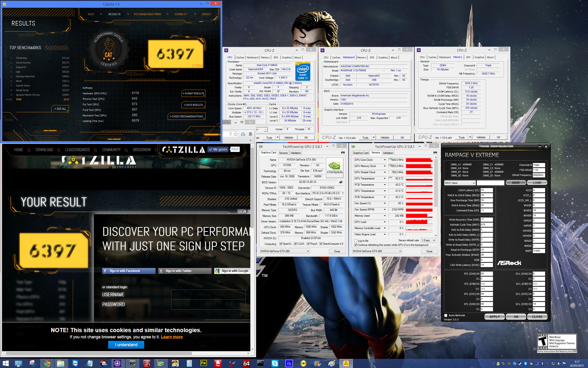Screen dimensions: 588x368
Task: Open the SPD tab in CPU-Z Memory window
Action: (468, 57)
